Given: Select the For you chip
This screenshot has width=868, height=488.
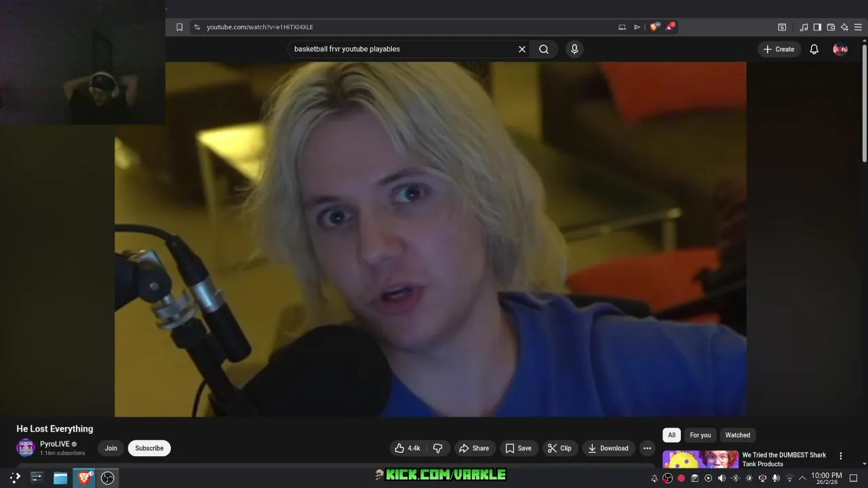Looking at the screenshot, I should click(701, 435).
